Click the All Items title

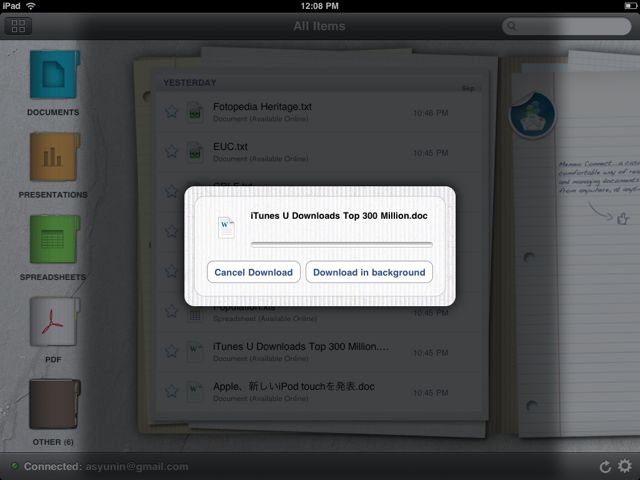coord(319,26)
